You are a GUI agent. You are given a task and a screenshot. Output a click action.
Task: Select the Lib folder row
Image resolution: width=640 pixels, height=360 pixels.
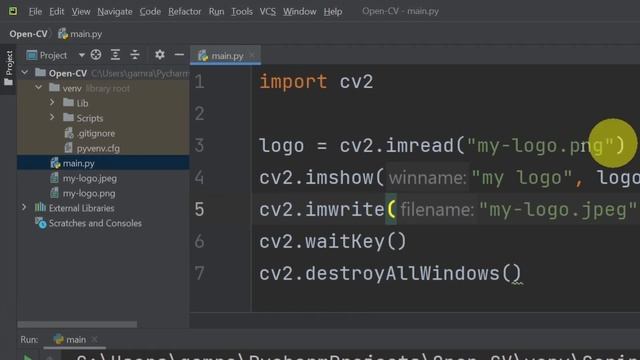103,103
